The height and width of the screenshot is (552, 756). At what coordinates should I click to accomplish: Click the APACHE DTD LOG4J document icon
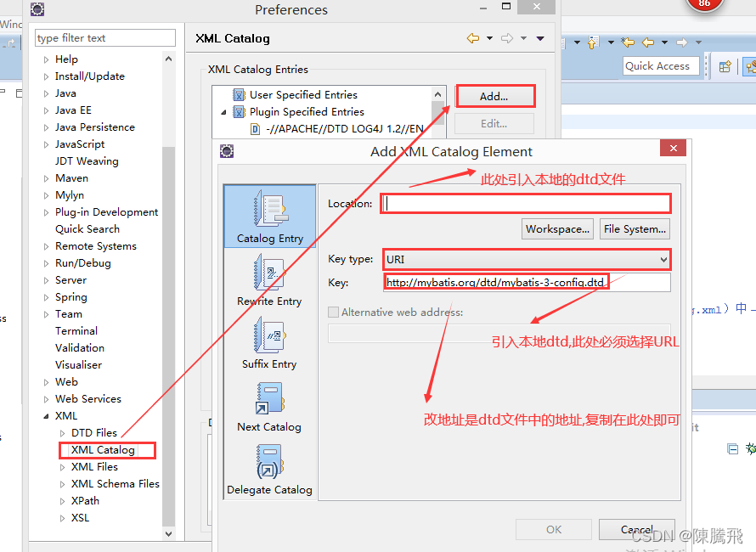[x=256, y=129]
